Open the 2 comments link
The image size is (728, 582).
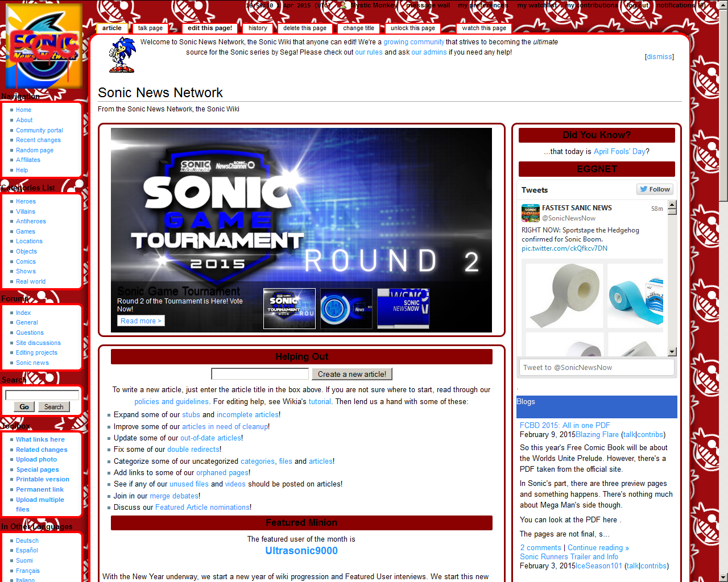tap(541, 548)
